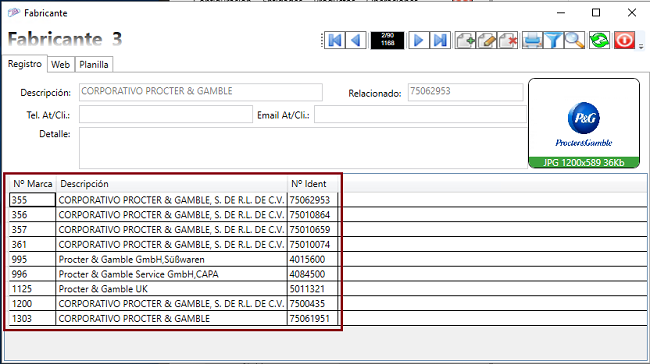This screenshot has width=650, height=364.
Task: Focus the Email At/Cli. field
Action: point(420,114)
